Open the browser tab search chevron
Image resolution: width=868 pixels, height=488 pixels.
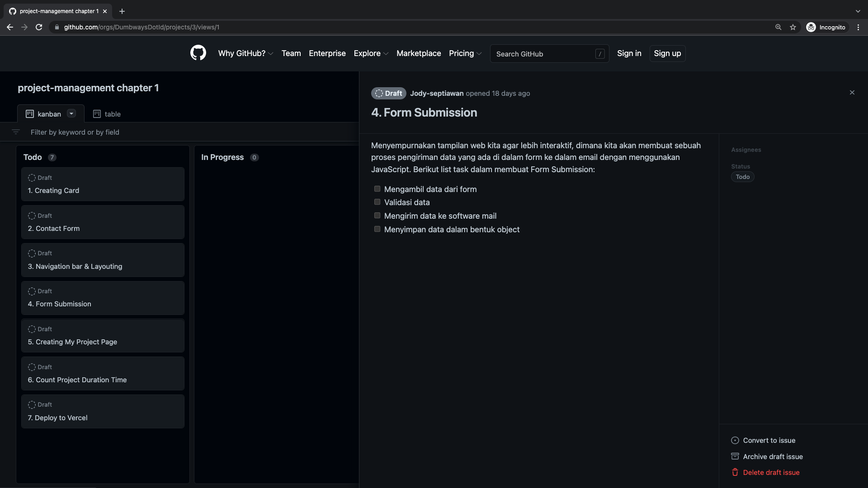tap(858, 11)
